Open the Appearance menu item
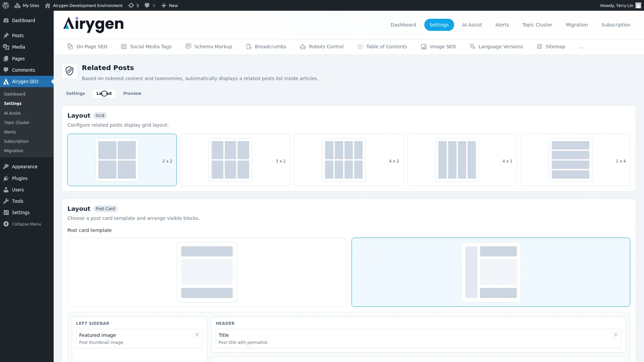Viewport: 644px width, 362px height. click(x=27, y=167)
